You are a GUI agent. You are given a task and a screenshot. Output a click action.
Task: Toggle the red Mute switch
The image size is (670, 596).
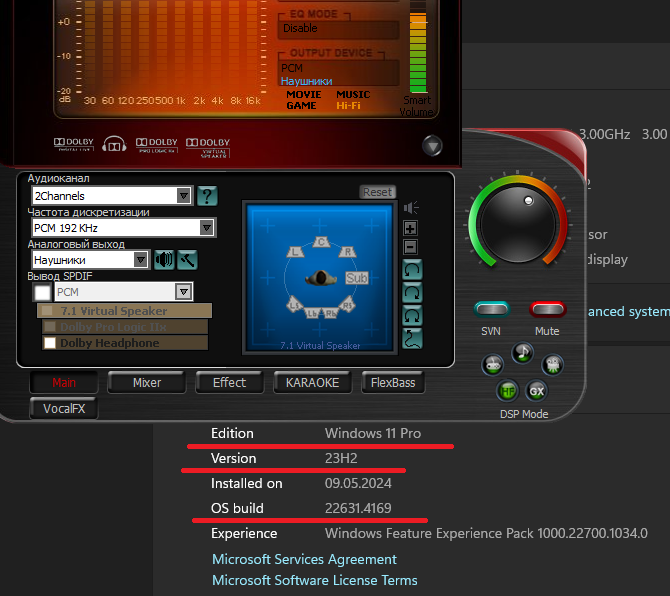point(548,309)
